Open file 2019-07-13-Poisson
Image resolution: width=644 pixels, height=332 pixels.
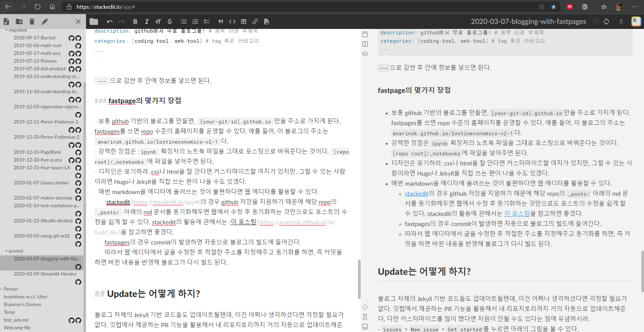point(35,61)
